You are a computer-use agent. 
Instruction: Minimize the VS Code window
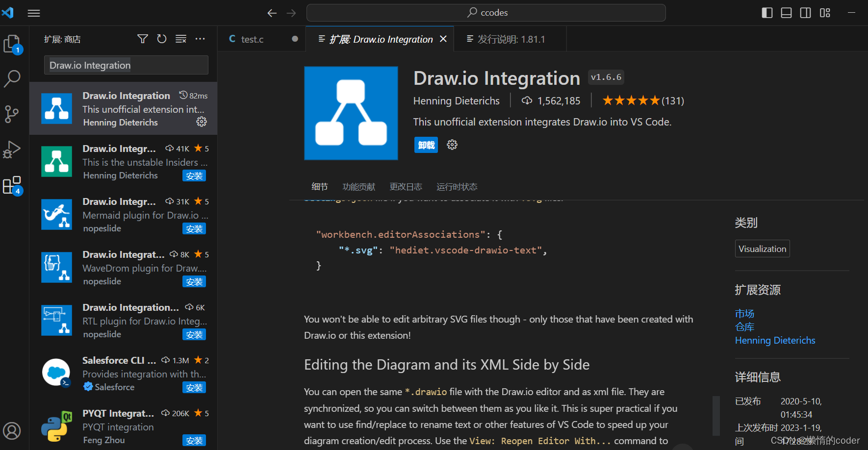point(852,13)
